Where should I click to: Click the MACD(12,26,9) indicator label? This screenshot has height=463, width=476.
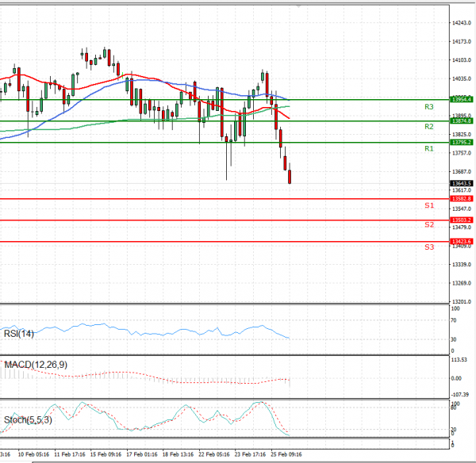point(36,365)
